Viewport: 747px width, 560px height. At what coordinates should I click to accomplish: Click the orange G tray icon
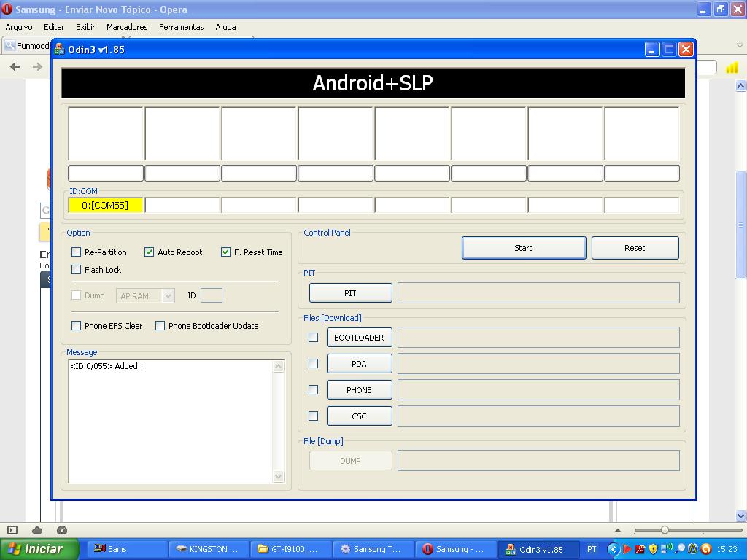tap(706, 549)
